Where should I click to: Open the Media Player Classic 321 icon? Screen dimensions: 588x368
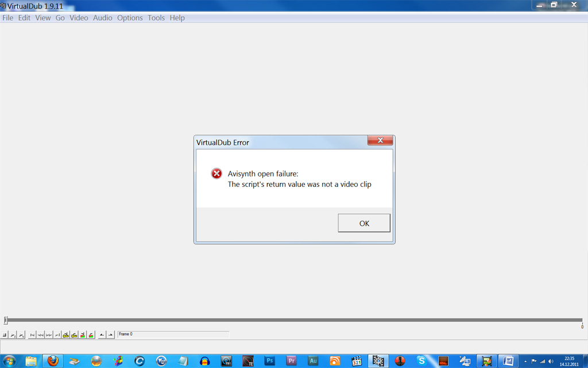tap(357, 361)
